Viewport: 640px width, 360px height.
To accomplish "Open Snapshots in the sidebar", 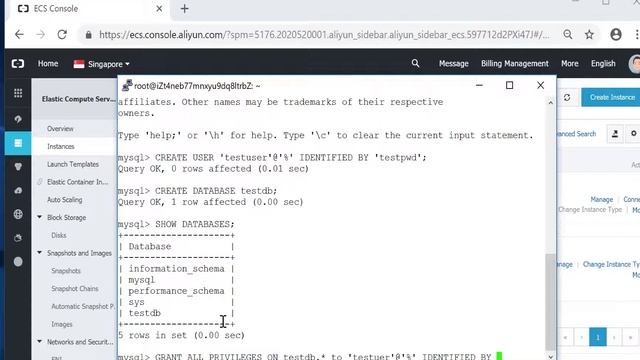I will click(x=66, y=271).
